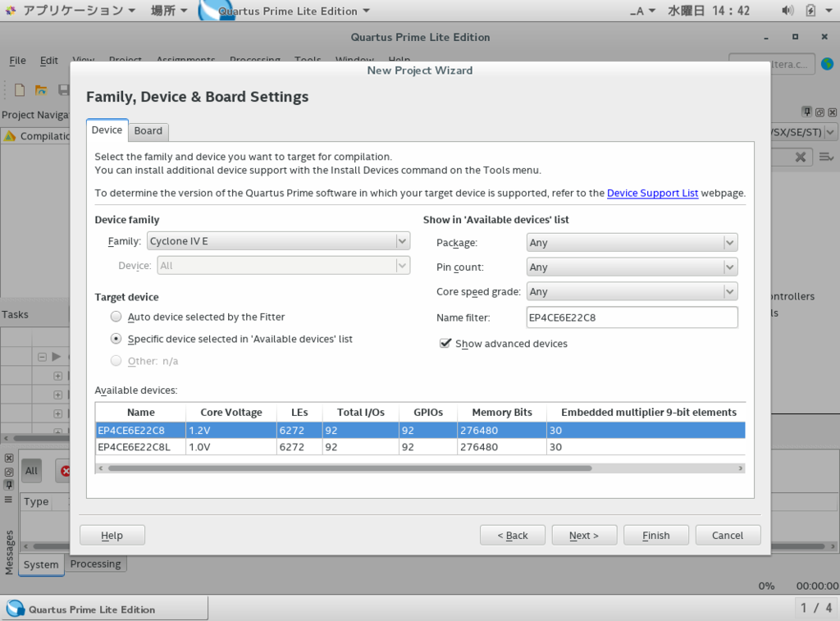Click the Finish button
The width and height of the screenshot is (840, 621).
(x=656, y=535)
